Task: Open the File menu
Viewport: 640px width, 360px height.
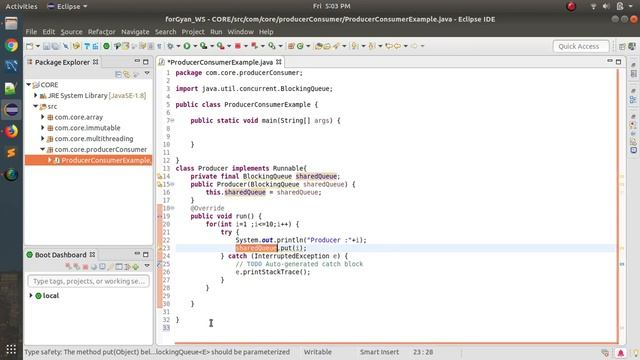Action: click(x=31, y=31)
